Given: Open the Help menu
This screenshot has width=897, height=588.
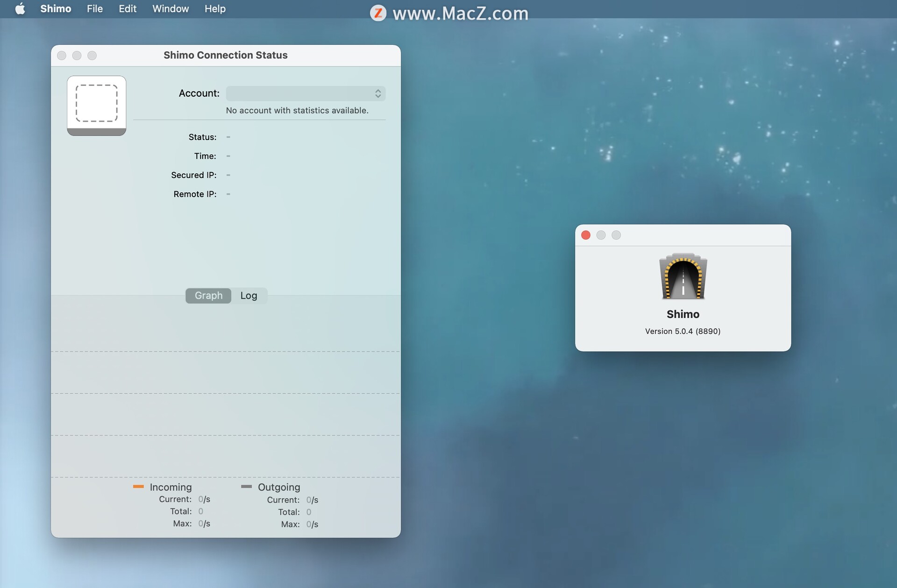Looking at the screenshot, I should click(x=215, y=9).
